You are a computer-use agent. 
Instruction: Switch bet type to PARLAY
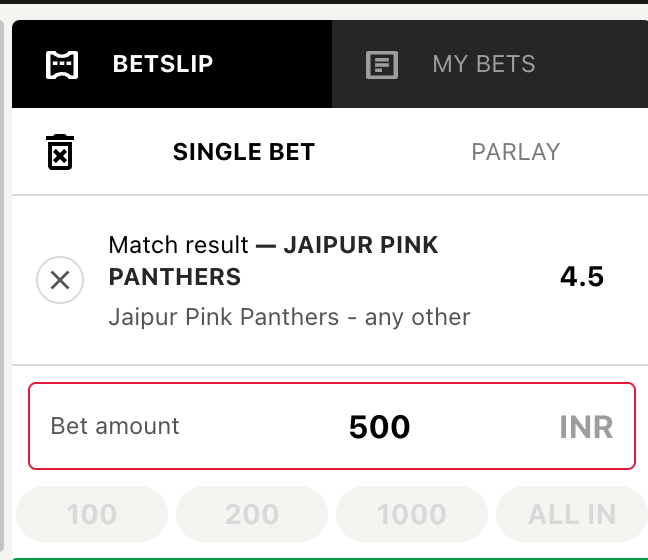(516, 152)
